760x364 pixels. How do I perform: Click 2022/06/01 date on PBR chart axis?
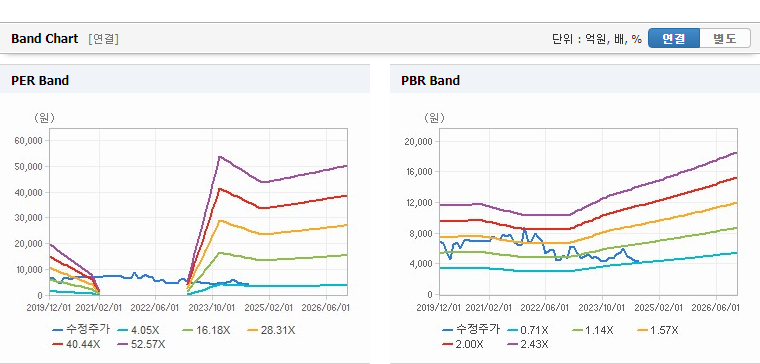545,308
